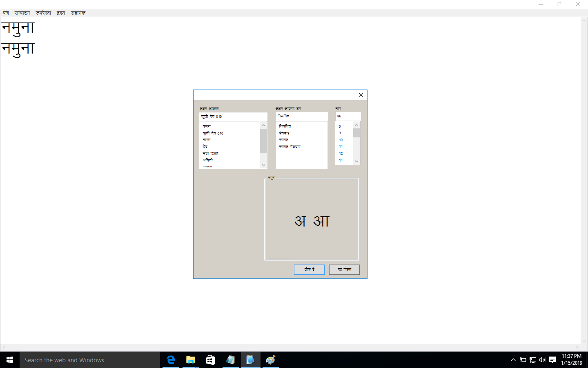Launch the Windows Store taskbar icon
This screenshot has height=368, width=588.
210,360
